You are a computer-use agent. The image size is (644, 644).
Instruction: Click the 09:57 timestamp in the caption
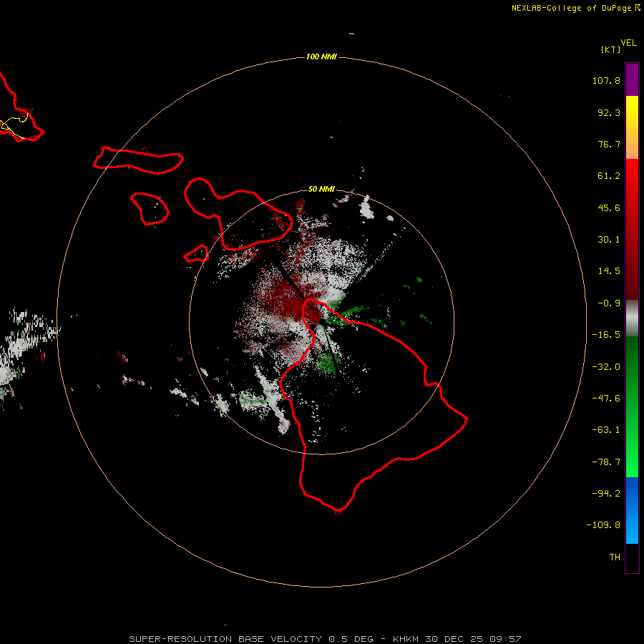click(x=505, y=639)
